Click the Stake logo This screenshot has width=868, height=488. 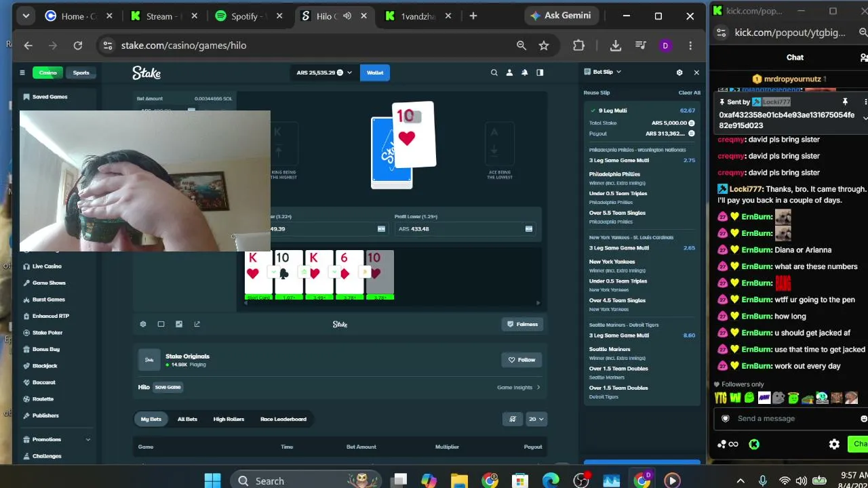point(146,73)
